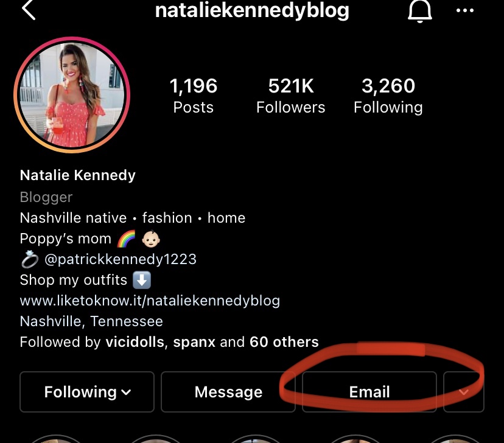Tap the nataliekennedyblog username header
The width and height of the screenshot is (504, 443).
click(252, 10)
